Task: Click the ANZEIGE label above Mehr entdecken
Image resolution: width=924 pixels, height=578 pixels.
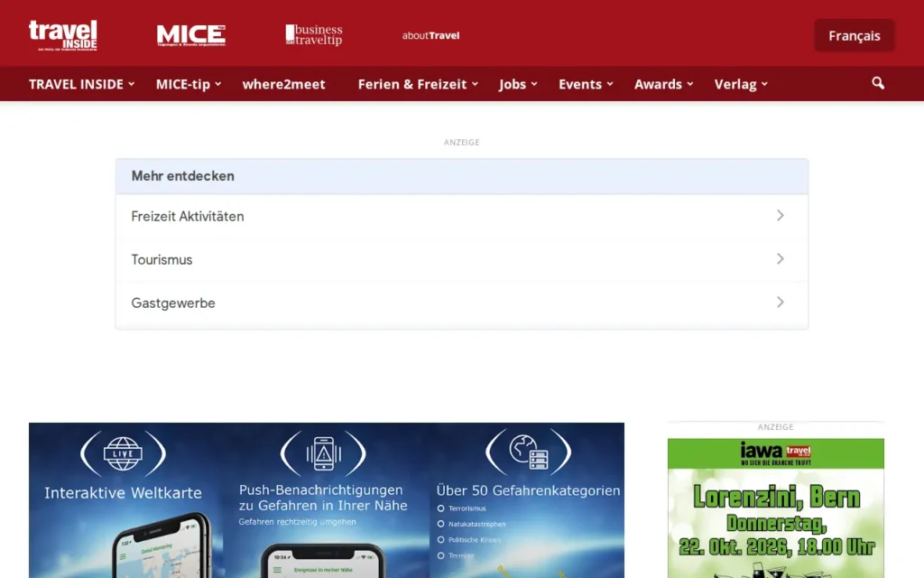Action: 461,142
